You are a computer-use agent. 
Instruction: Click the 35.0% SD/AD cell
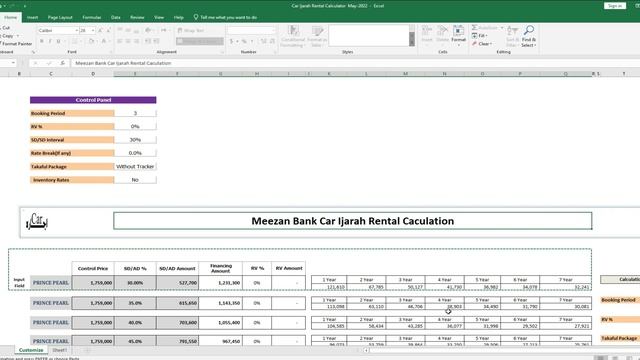click(x=135, y=303)
